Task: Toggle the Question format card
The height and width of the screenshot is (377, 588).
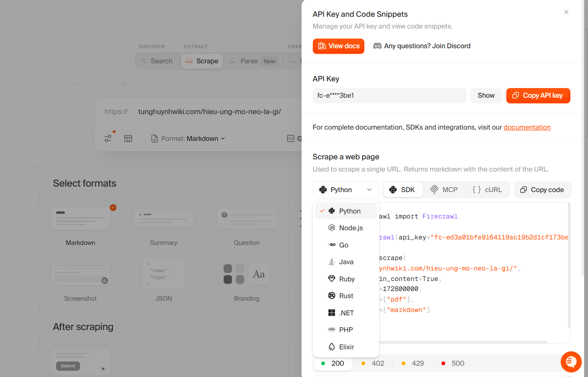Action: [x=247, y=226]
